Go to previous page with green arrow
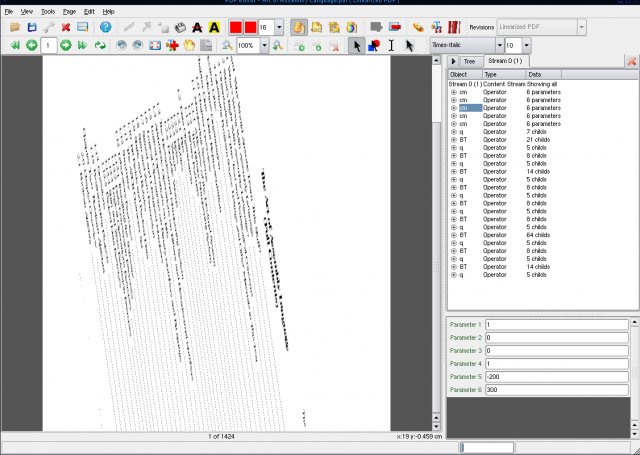640x455 pixels. [x=32, y=45]
